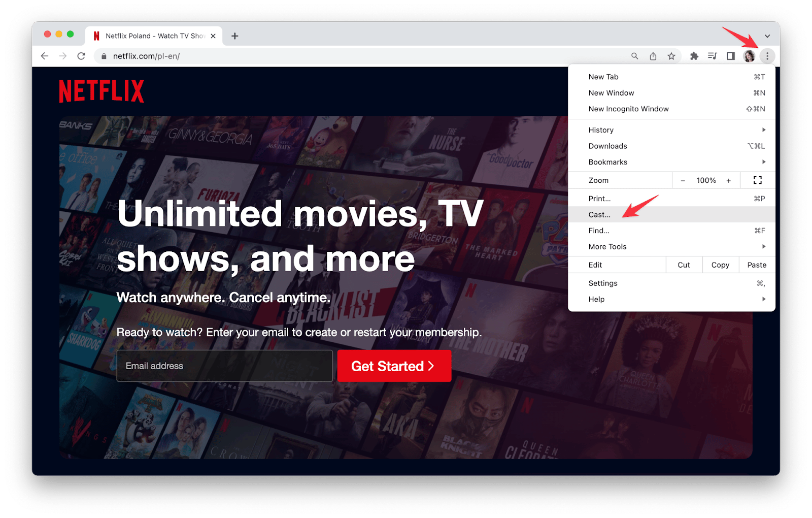Bookmark this page with the star icon
Image resolution: width=812 pixels, height=518 pixels.
coord(671,56)
